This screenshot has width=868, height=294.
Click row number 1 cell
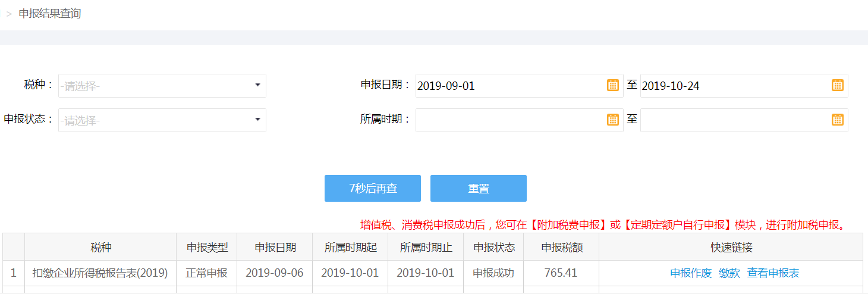click(x=14, y=273)
